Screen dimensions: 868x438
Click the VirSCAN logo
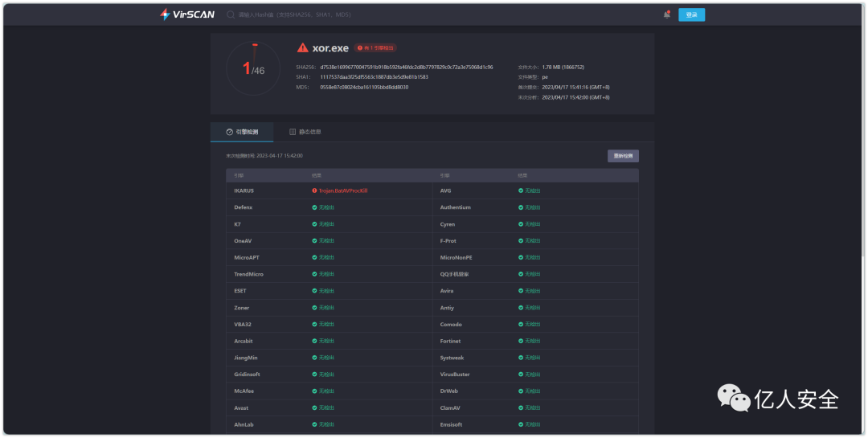click(x=186, y=14)
